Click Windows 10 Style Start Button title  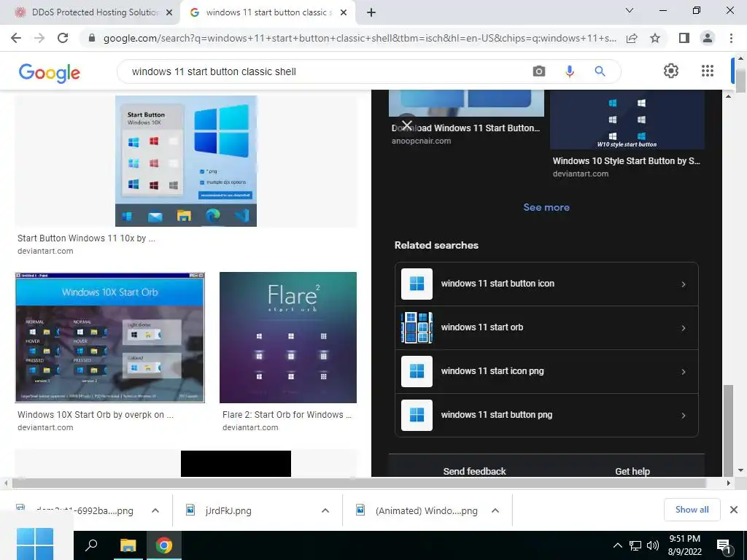click(x=626, y=161)
